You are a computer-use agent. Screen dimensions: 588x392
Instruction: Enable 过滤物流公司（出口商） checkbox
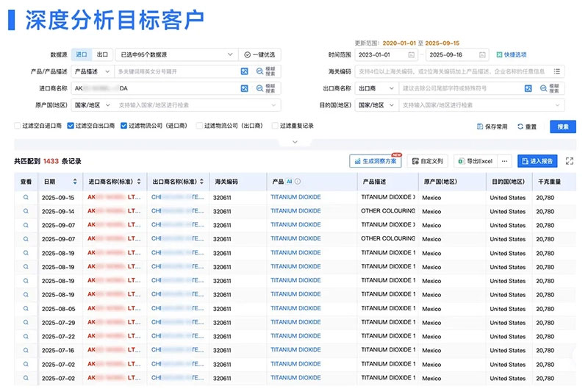(199, 126)
